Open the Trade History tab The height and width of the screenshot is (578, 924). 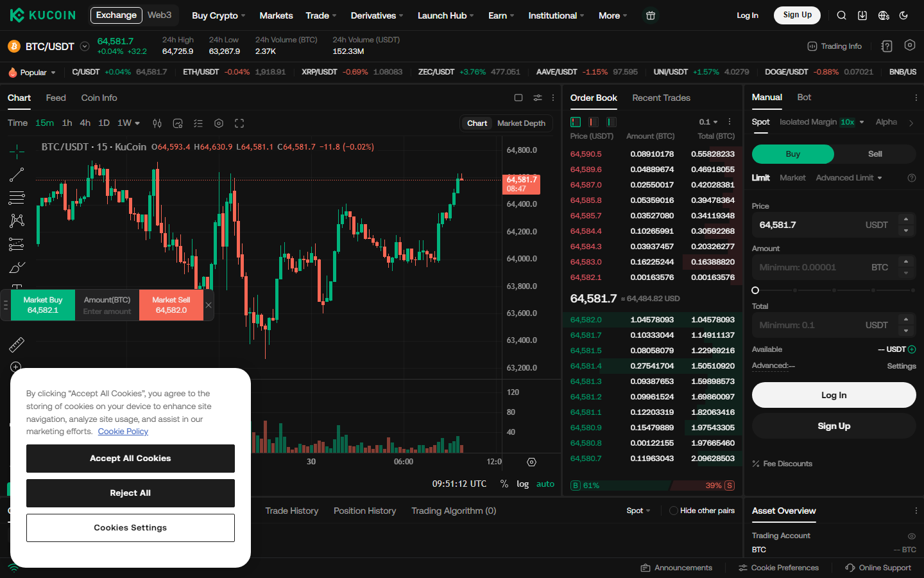coord(292,511)
